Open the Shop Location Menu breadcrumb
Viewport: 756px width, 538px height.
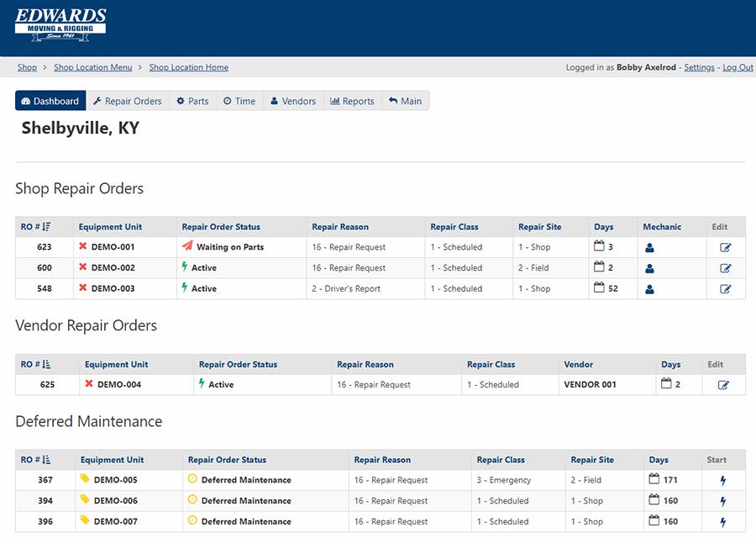click(x=93, y=67)
